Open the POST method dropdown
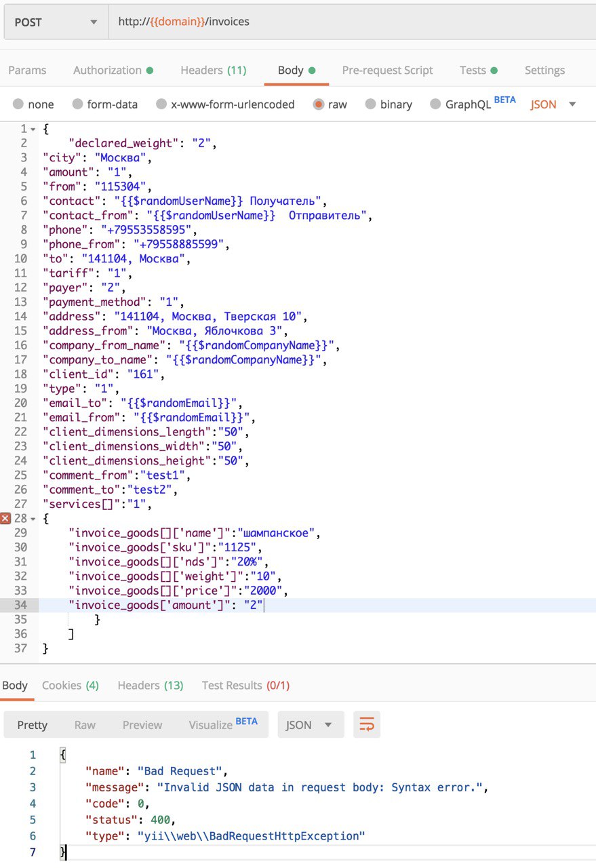596x868 pixels. click(56, 22)
